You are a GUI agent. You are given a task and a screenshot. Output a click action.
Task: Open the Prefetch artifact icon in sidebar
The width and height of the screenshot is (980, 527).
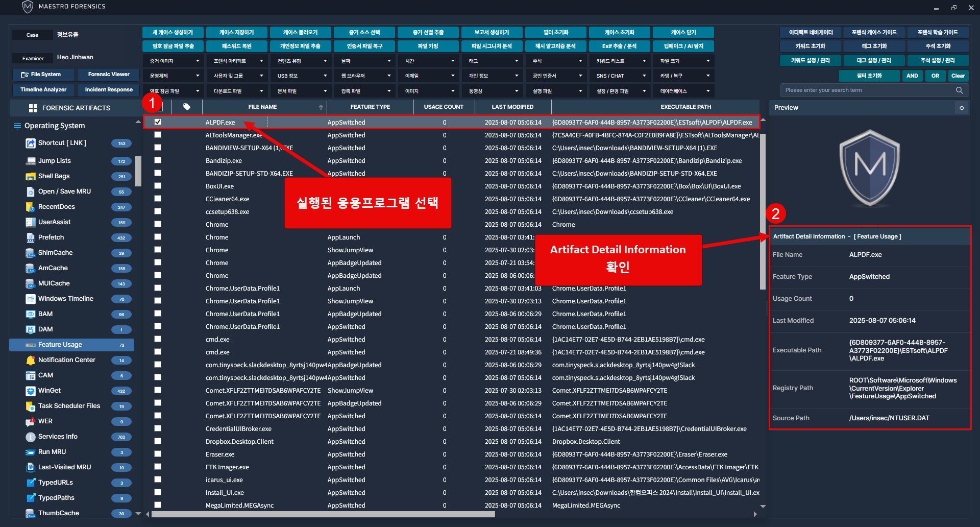(x=30, y=237)
